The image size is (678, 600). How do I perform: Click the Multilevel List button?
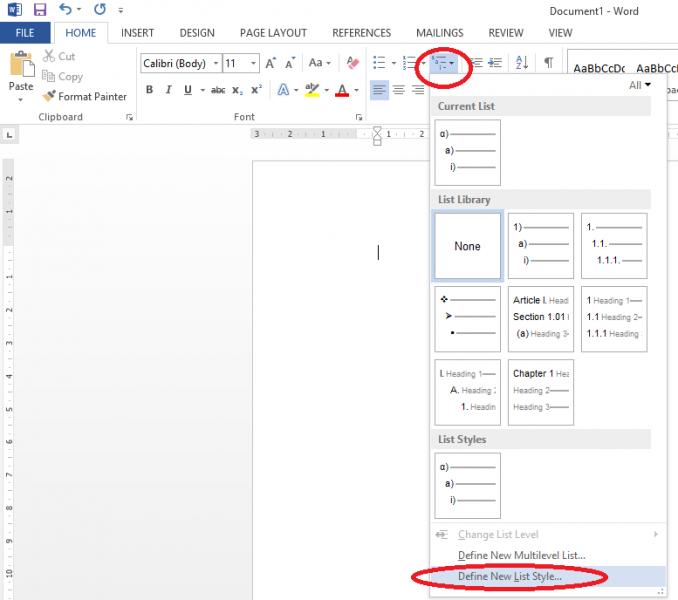[443, 63]
